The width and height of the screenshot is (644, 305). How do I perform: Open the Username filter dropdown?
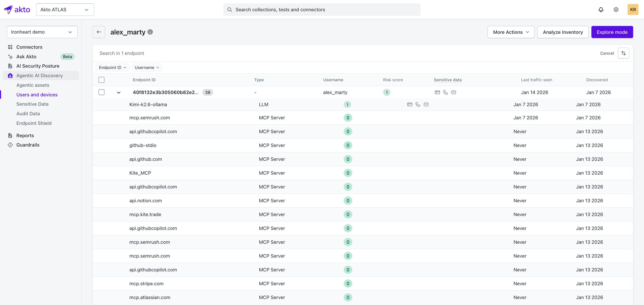[x=147, y=67]
